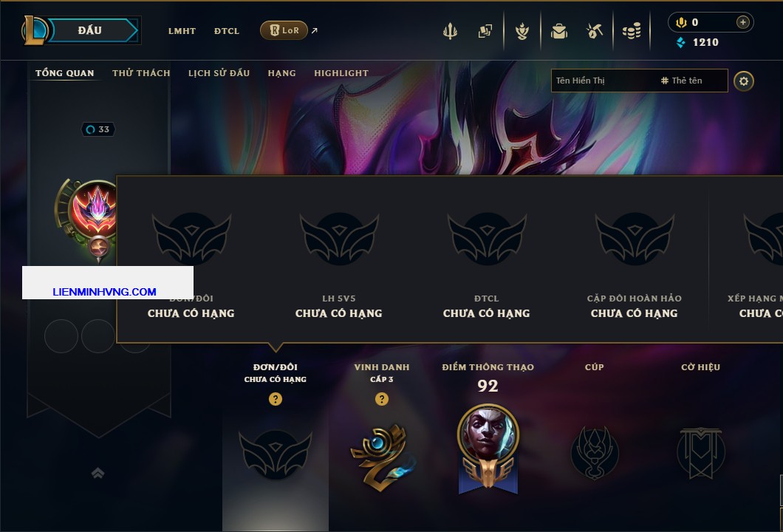Screen dimensions: 783x532
Task: Click the Ekko mastery champion portrait
Action: (488, 433)
